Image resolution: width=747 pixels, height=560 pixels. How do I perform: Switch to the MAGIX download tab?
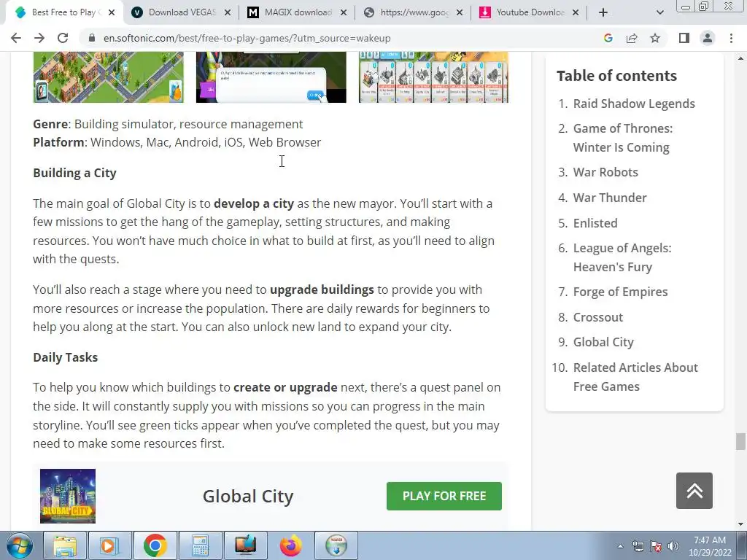pyautogui.click(x=298, y=12)
